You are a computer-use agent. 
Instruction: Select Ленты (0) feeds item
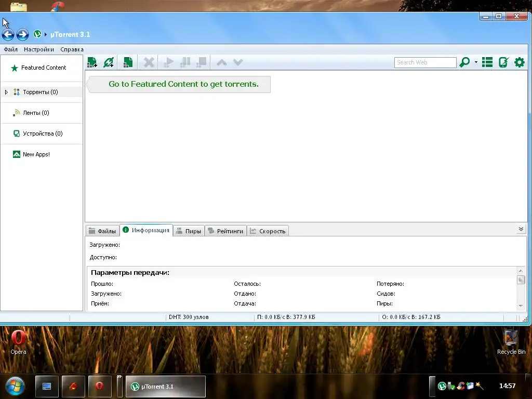(42, 113)
